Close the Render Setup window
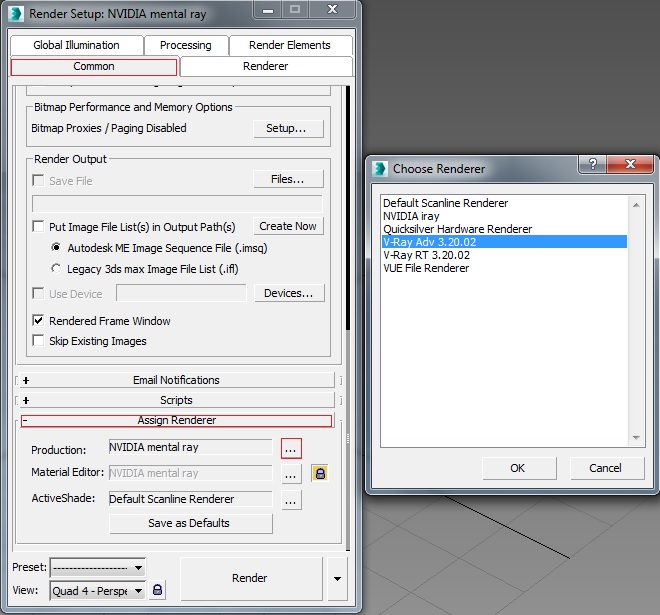The height and width of the screenshot is (615, 660). tap(332, 10)
